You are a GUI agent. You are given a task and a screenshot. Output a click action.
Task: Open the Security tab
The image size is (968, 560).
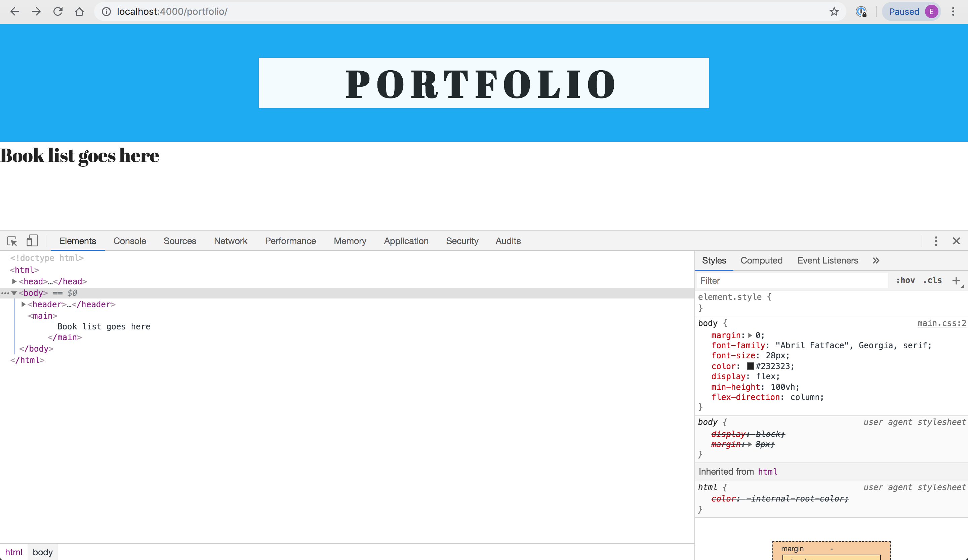point(462,241)
